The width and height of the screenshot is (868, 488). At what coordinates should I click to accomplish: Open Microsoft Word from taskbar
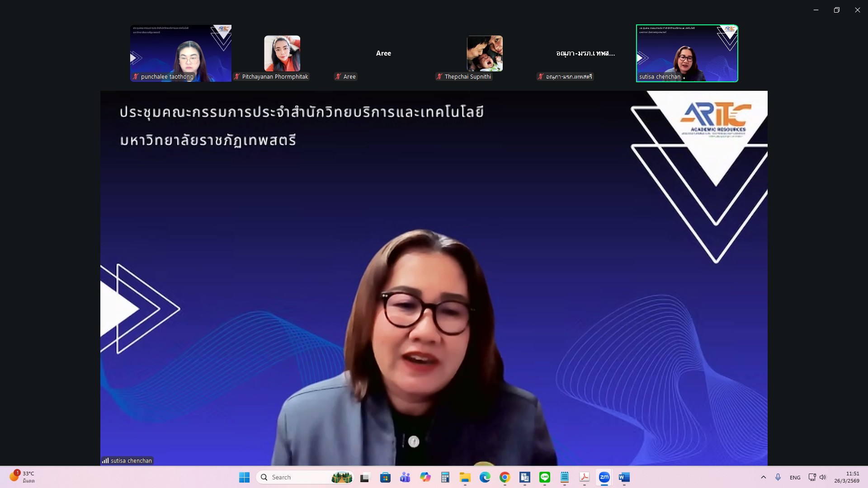coord(624,477)
